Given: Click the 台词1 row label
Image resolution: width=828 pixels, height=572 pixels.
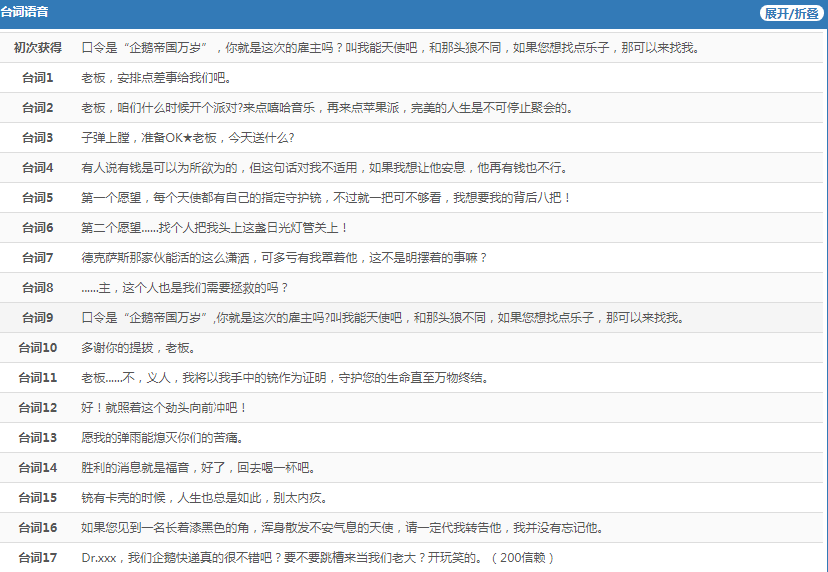Looking at the screenshot, I should point(37,78).
